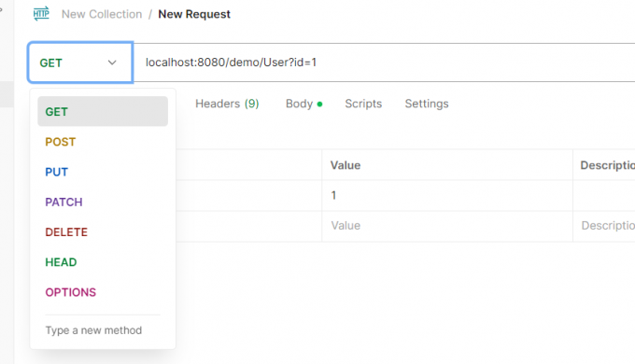The width and height of the screenshot is (635, 364).
Task: Click the parameter value cell containing 1
Action: [447, 196]
